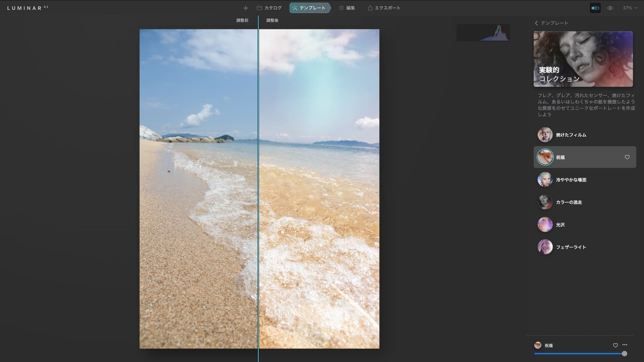Viewport: 644px width, 362px height.
Task: Click the 祝福 template amount slider handle
Action: point(624,354)
